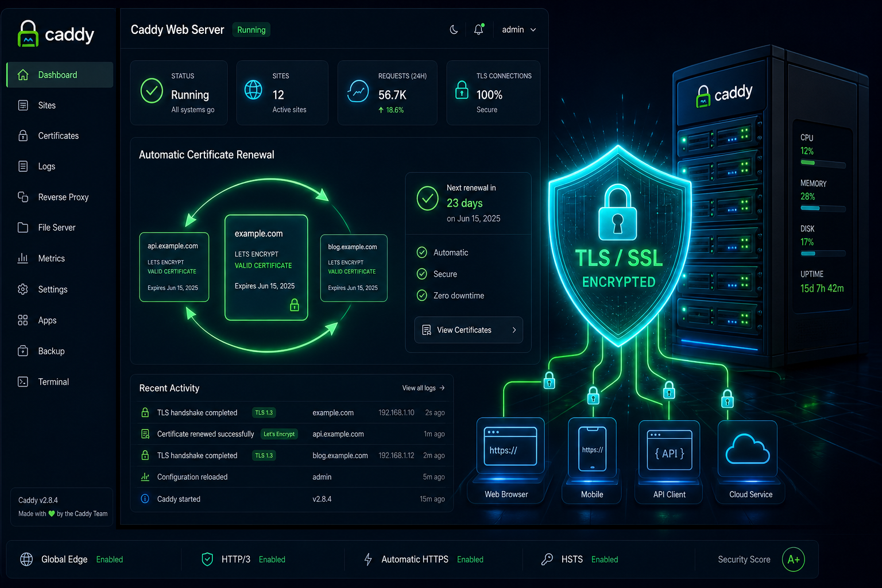
Task: Toggle Automatic HTTPS Enabled status
Action: pyautogui.click(x=470, y=559)
